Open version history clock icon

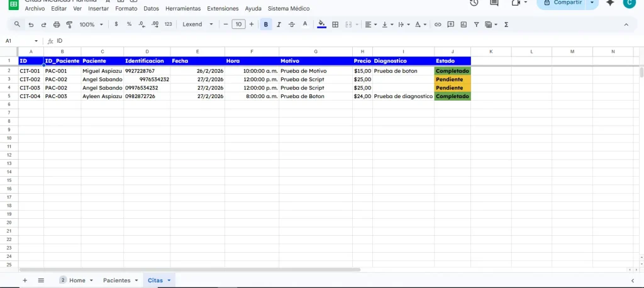(474, 3)
